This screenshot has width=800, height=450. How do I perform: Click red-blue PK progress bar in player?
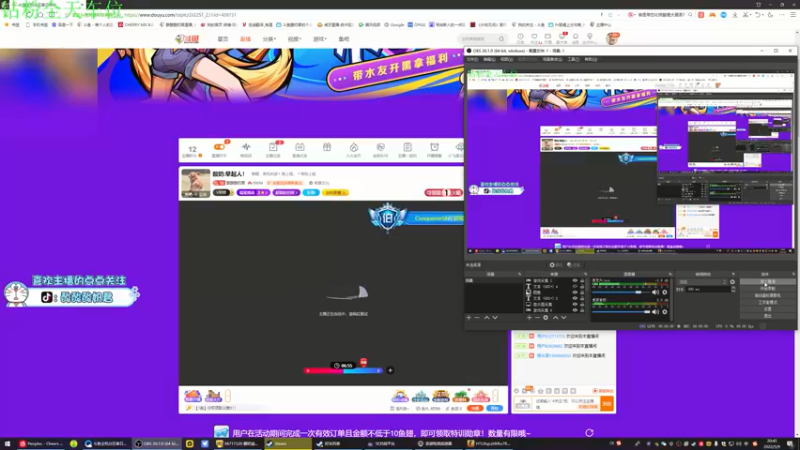tap(343, 370)
